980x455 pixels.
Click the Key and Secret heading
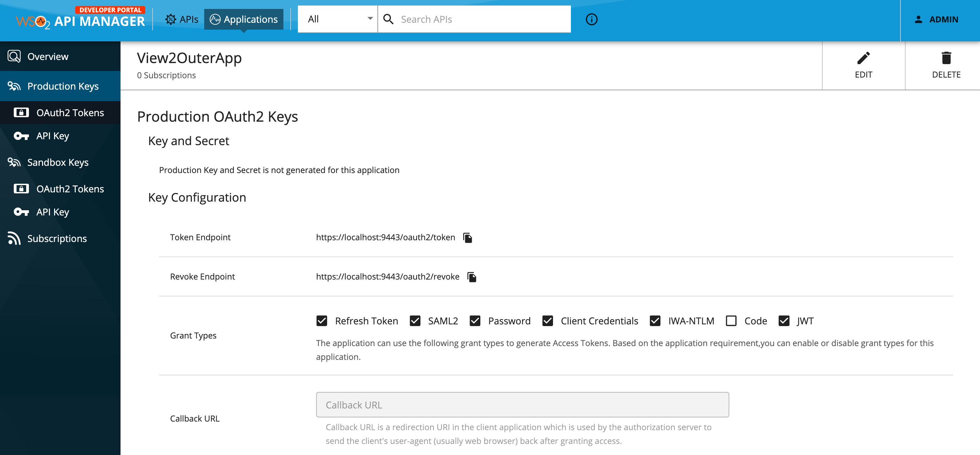click(189, 141)
